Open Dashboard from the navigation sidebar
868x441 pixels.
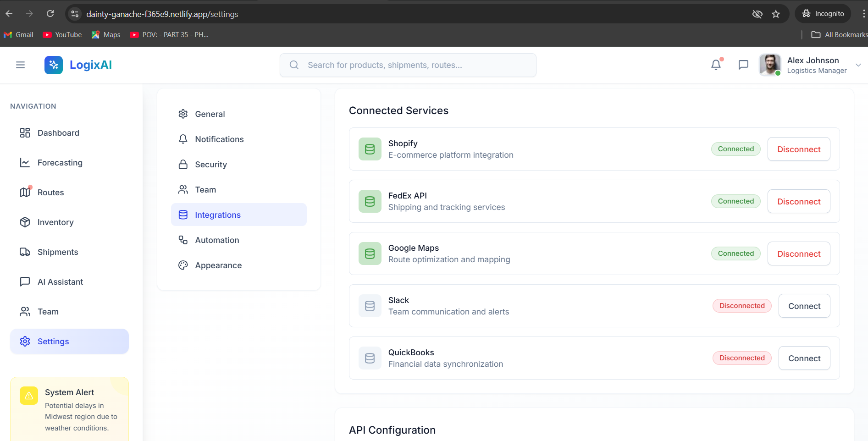point(69,133)
